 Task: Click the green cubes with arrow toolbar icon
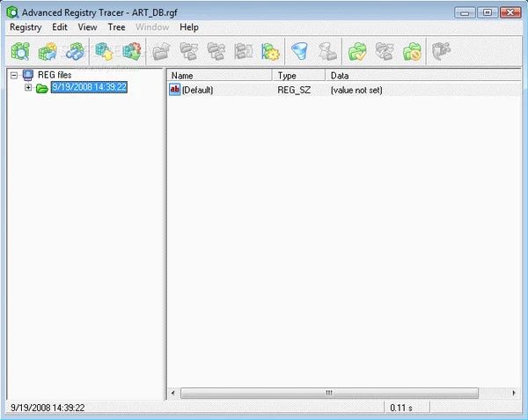coord(48,52)
